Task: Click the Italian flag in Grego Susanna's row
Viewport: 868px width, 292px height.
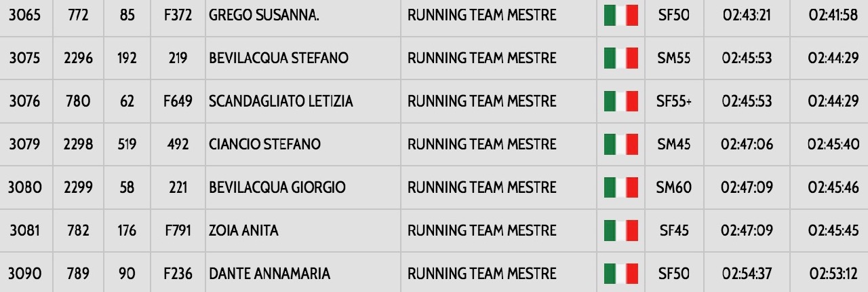Action: [621, 15]
